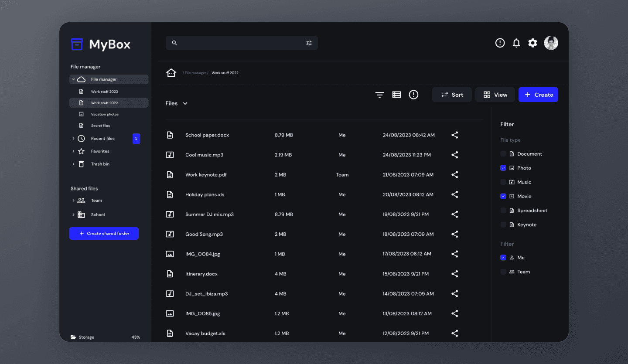Expand Trash bin

pos(73,164)
